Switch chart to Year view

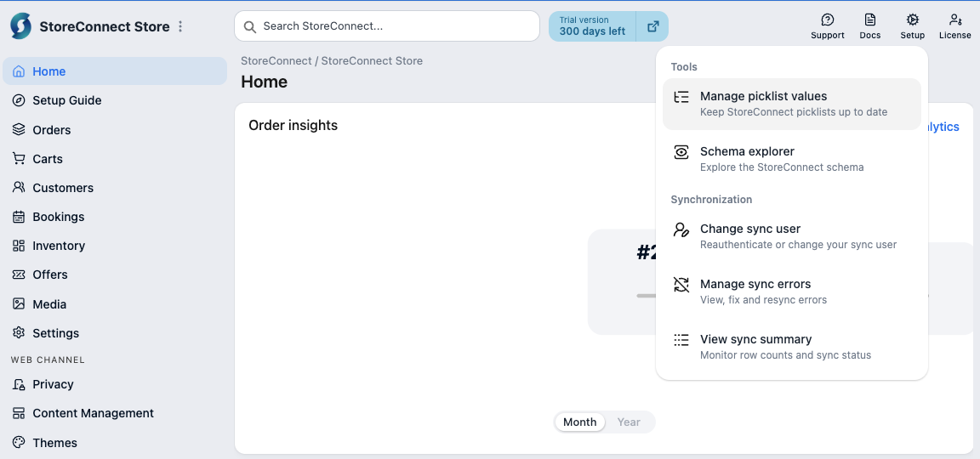[629, 422]
